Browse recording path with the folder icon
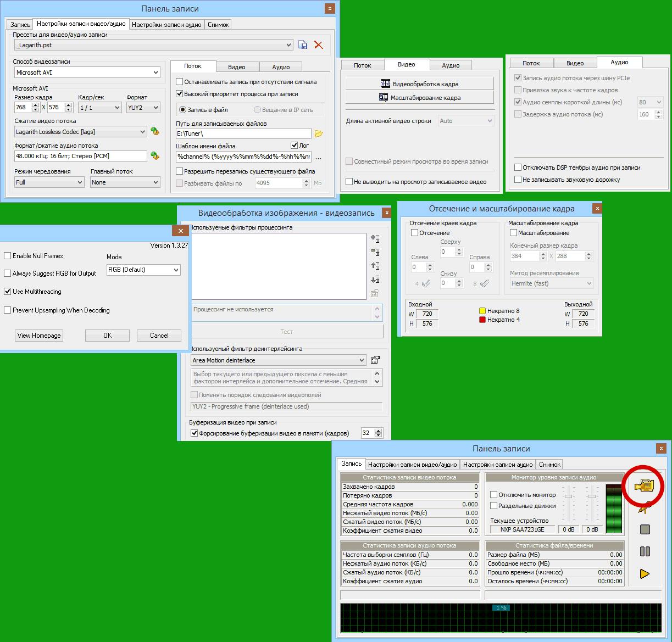Image resolution: width=672 pixels, height=642 pixels. coord(319,133)
